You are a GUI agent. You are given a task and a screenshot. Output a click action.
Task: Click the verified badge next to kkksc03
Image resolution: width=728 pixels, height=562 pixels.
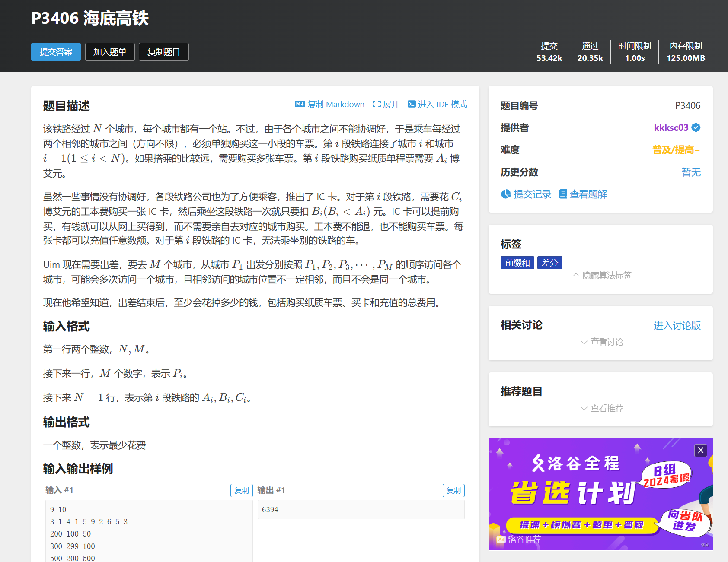click(x=696, y=127)
